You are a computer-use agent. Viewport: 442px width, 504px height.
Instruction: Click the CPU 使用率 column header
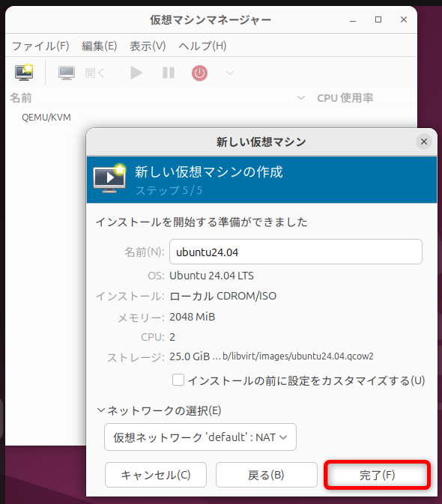[x=345, y=97]
